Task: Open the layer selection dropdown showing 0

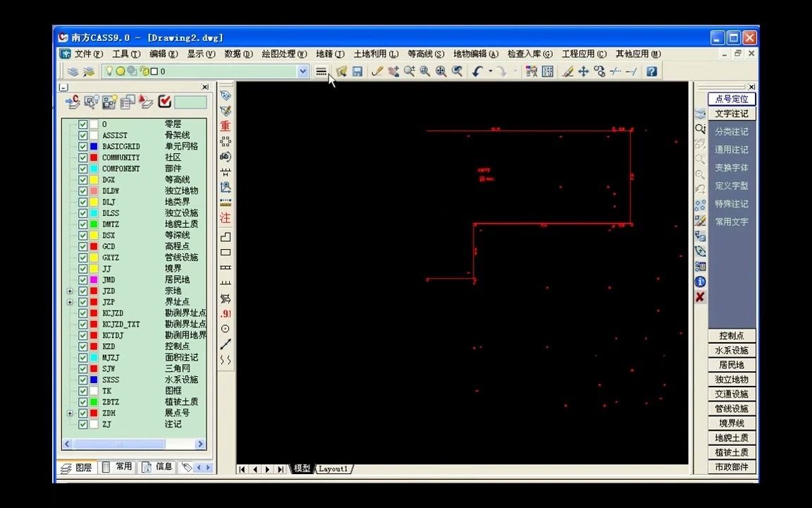Action: click(x=303, y=71)
